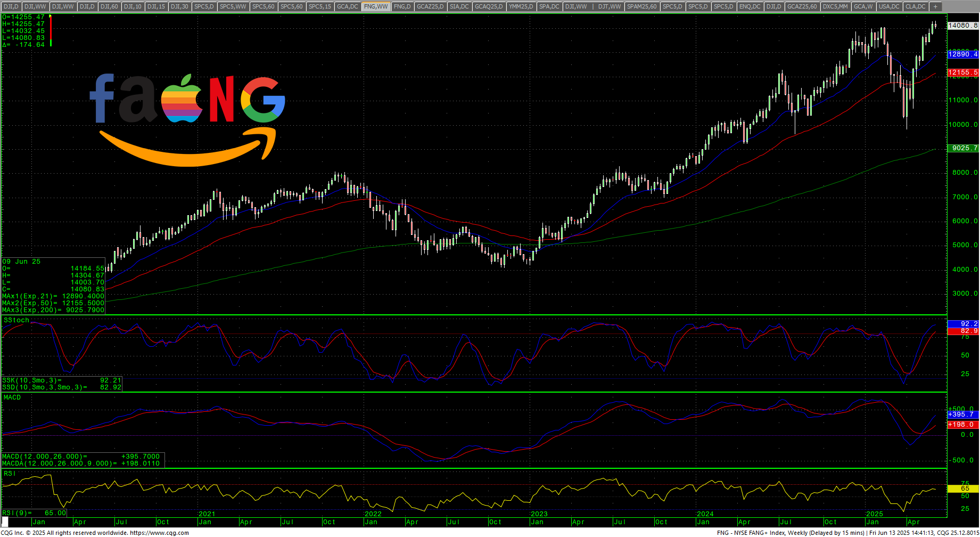This screenshot has height=537, width=980.
Task: Open the DJI,10 tab
Action: pos(133,6)
